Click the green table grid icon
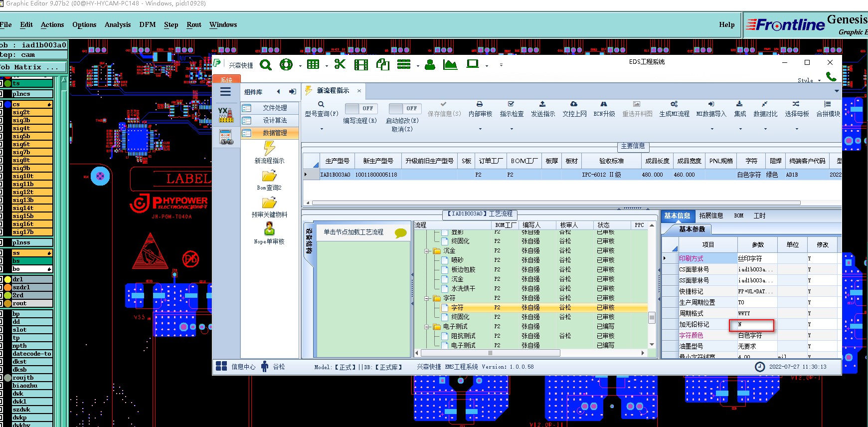The height and width of the screenshot is (427, 868). [x=313, y=64]
